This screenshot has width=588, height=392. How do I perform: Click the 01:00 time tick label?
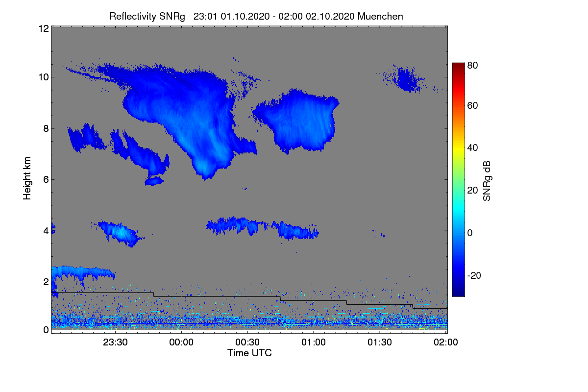coord(314,343)
